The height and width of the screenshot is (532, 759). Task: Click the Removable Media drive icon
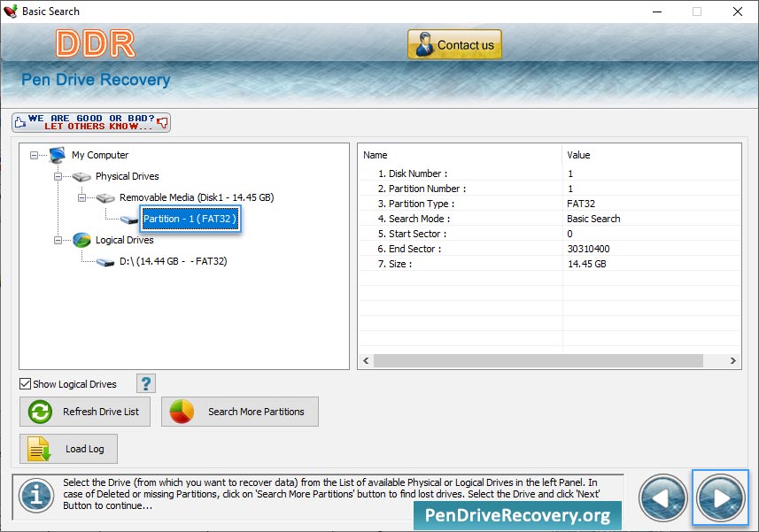(105, 198)
